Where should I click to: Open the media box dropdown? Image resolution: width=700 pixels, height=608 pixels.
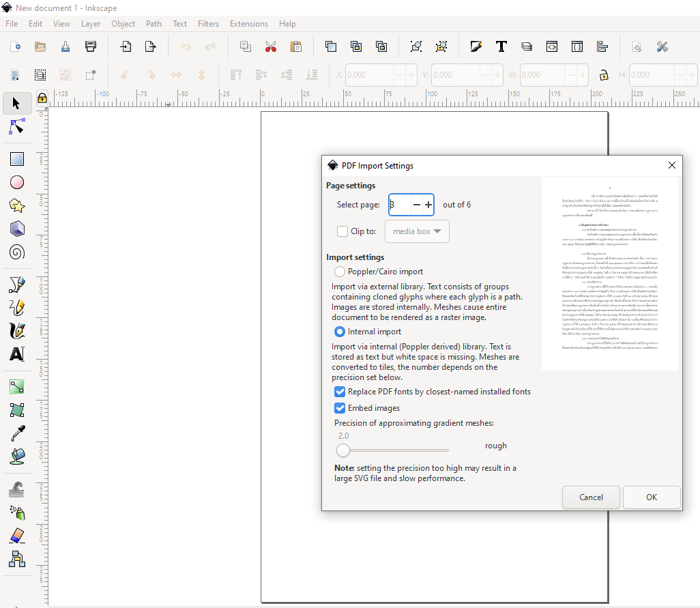pyautogui.click(x=417, y=231)
